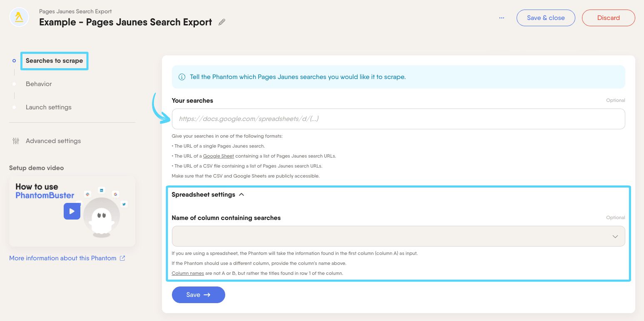
Task: Click the Save & close button
Action: 546,18
